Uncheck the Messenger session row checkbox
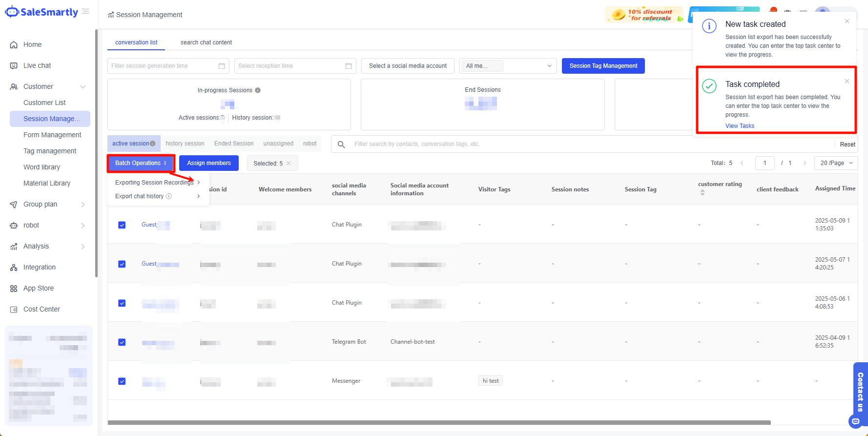This screenshot has width=868, height=436. [122, 381]
